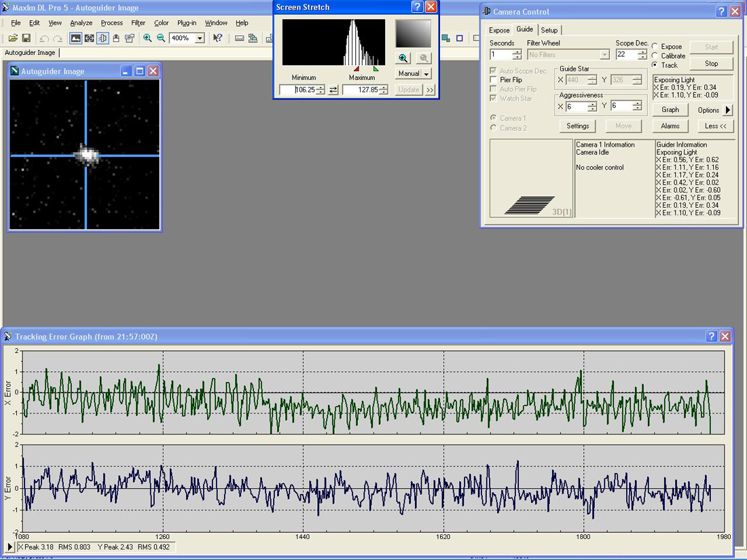Open the Analyze menu
The width and height of the screenshot is (747, 560).
point(81,23)
